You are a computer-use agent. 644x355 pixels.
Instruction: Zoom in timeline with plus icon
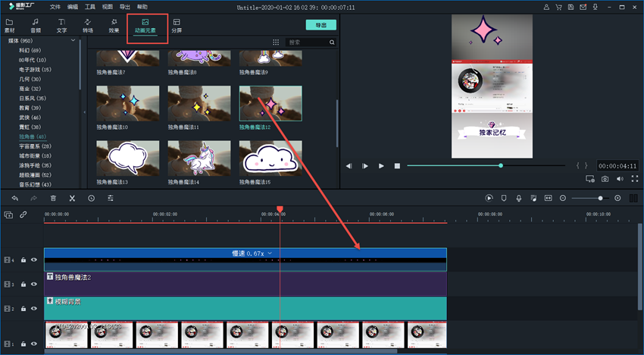coord(617,198)
